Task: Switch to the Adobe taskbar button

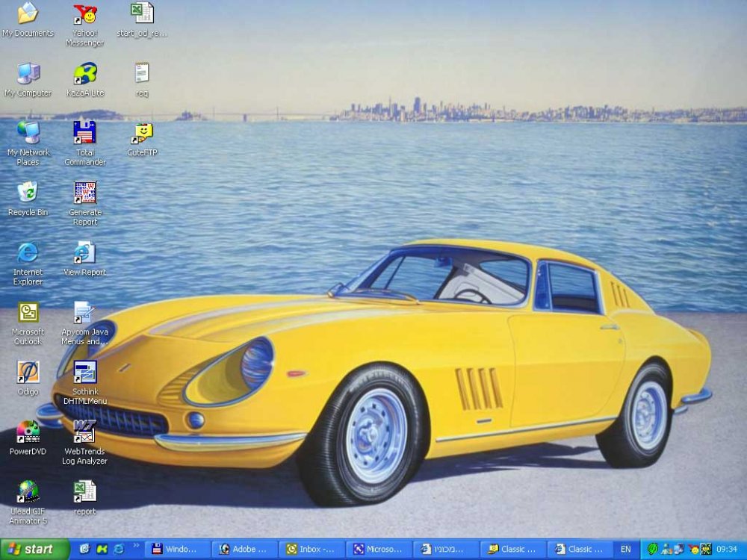Action: [245, 549]
